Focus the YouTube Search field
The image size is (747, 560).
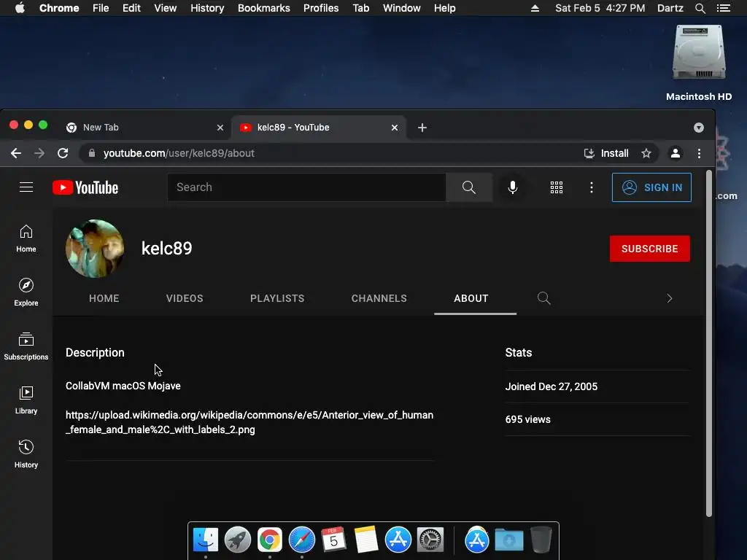[306, 187]
